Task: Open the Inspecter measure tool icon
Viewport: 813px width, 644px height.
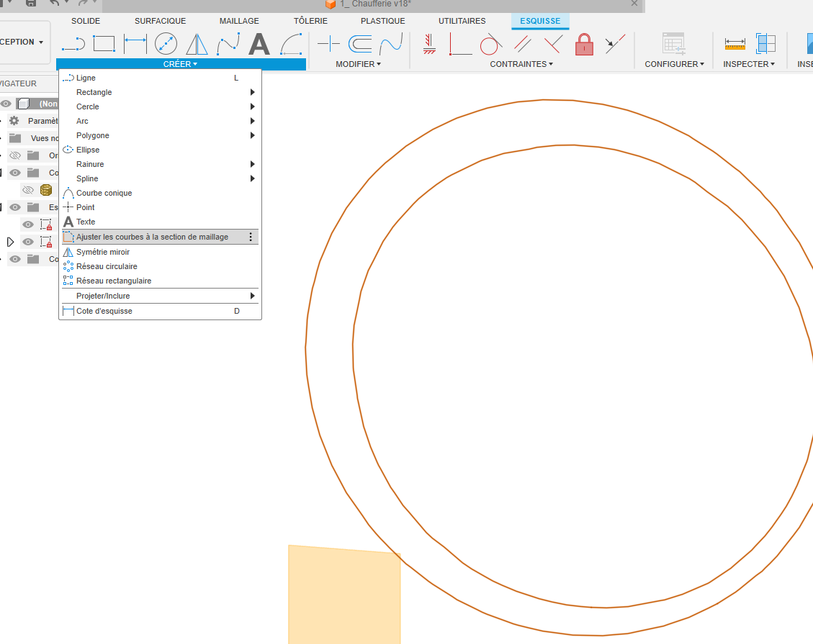Action: point(735,44)
